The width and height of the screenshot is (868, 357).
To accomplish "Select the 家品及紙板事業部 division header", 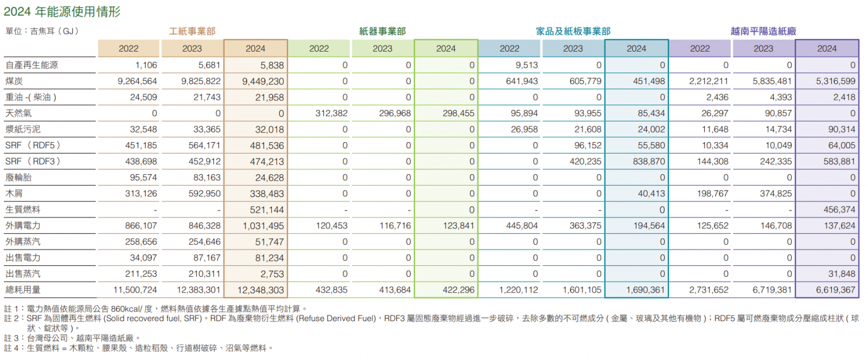I will point(573,31).
